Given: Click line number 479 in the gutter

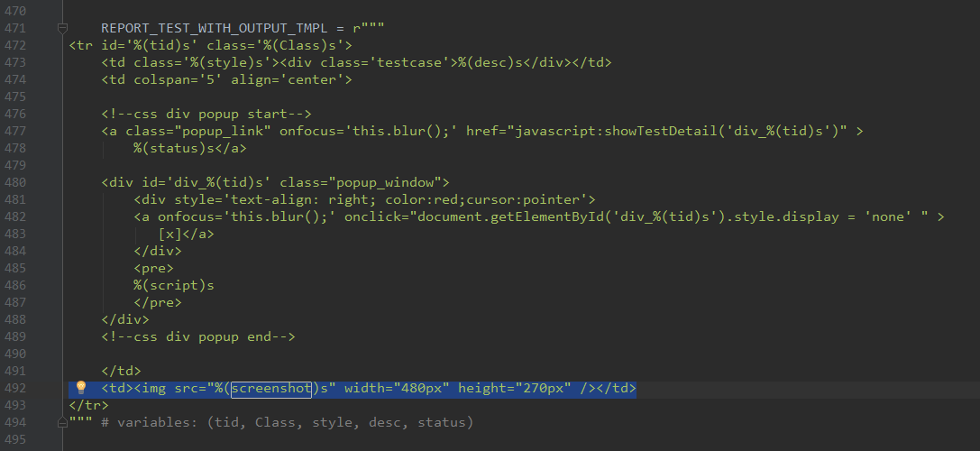Looking at the screenshot, I should [15, 165].
